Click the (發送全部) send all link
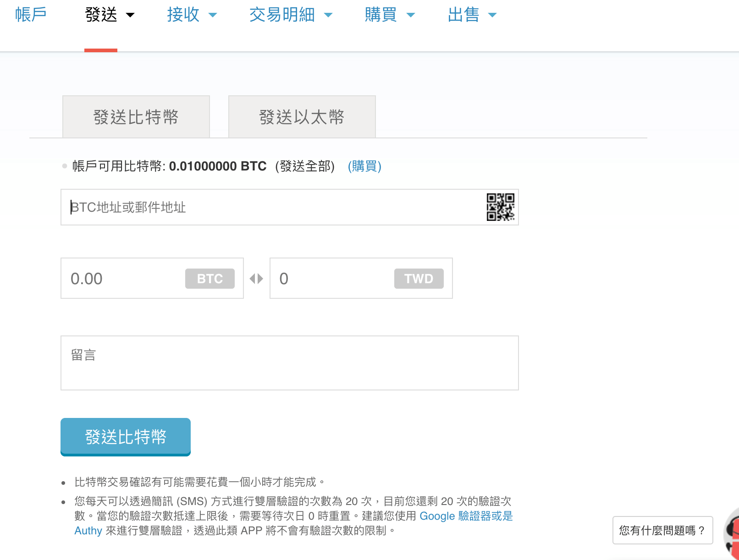Viewport: 739px width, 560px height. pos(305,166)
